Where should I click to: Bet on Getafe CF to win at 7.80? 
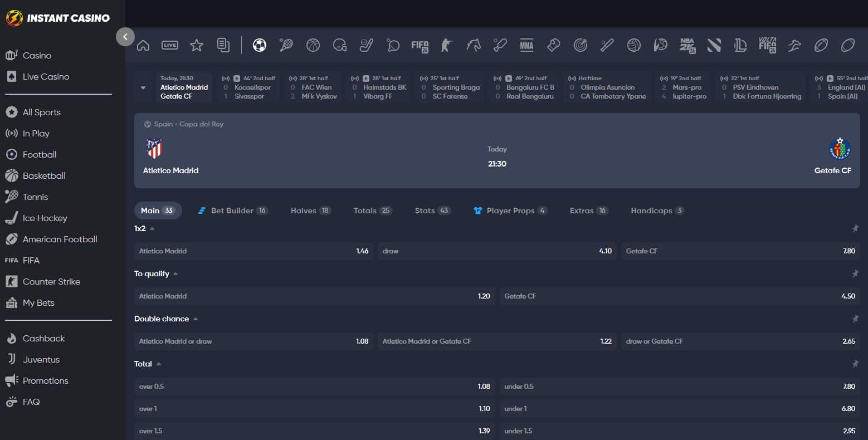click(740, 251)
